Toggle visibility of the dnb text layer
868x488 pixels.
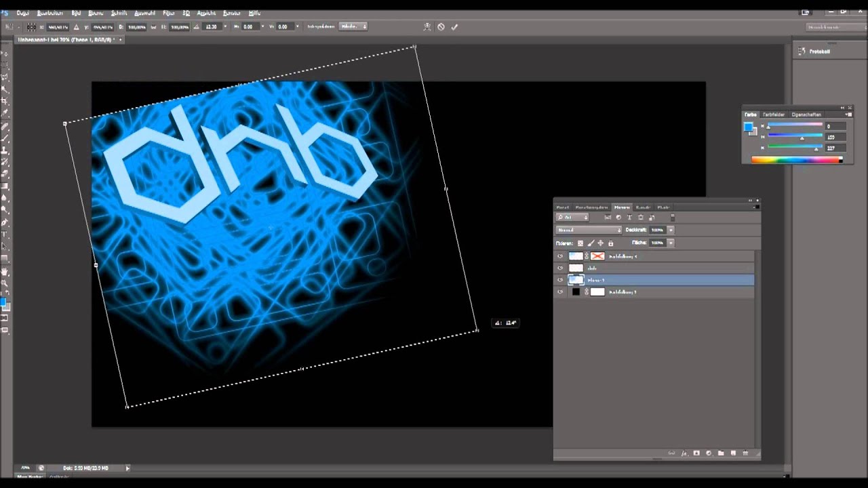(x=560, y=268)
